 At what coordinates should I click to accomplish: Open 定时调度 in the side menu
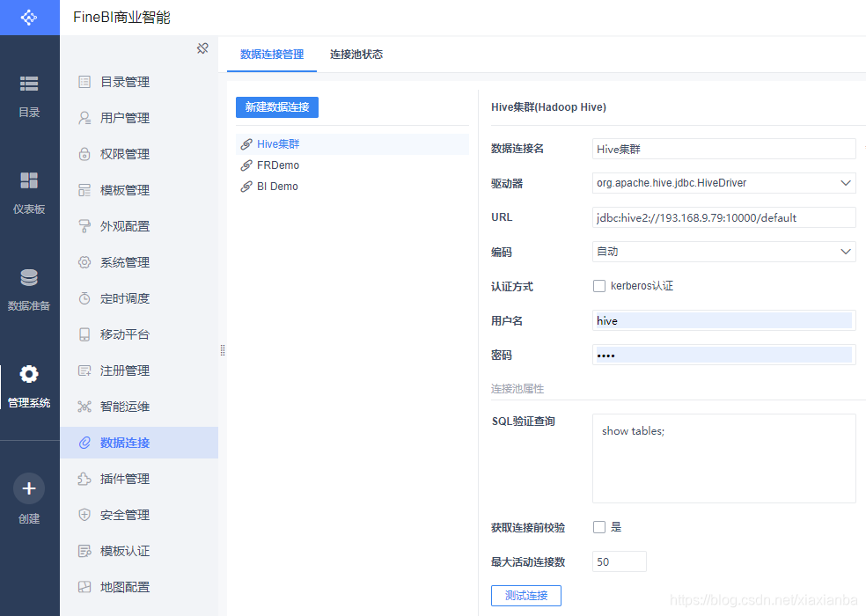pyautogui.click(x=139, y=298)
